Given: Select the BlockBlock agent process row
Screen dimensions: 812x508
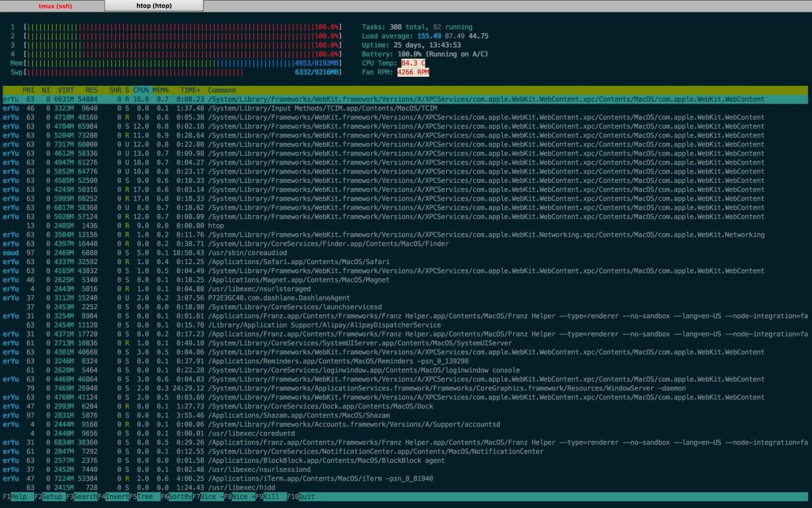Looking at the screenshot, I should (406, 460).
